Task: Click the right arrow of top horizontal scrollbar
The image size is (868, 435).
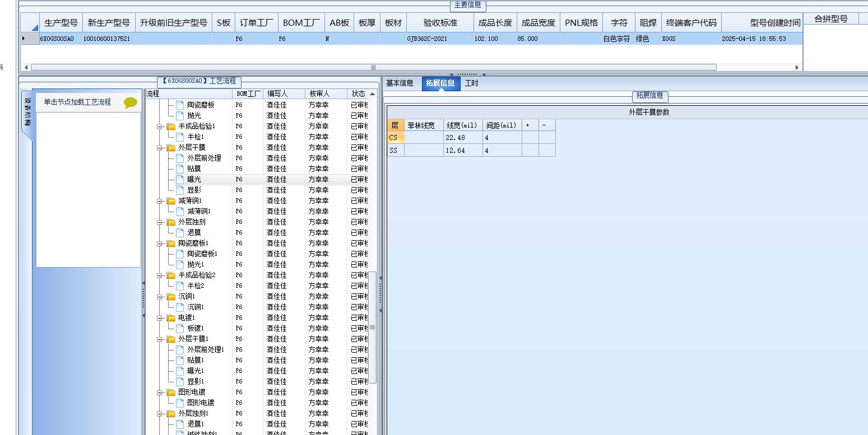Action: (x=797, y=67)
